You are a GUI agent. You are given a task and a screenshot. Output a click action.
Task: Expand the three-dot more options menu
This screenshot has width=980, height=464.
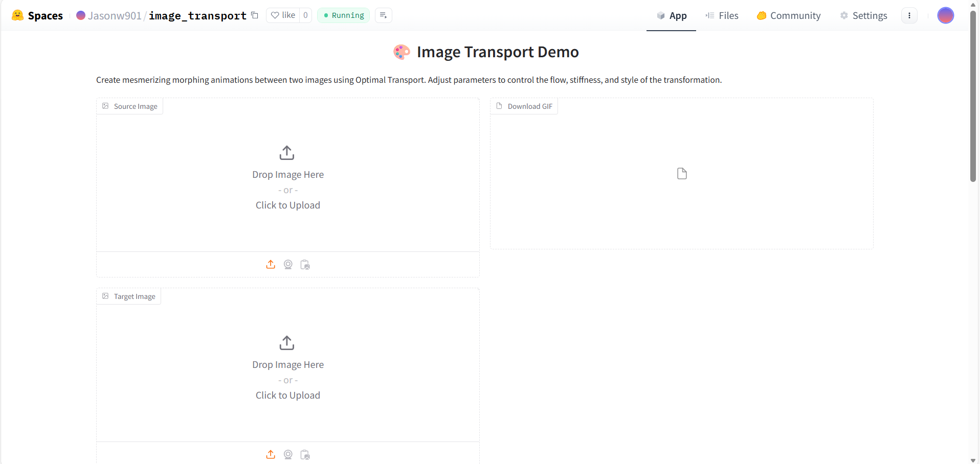point(909,15)
